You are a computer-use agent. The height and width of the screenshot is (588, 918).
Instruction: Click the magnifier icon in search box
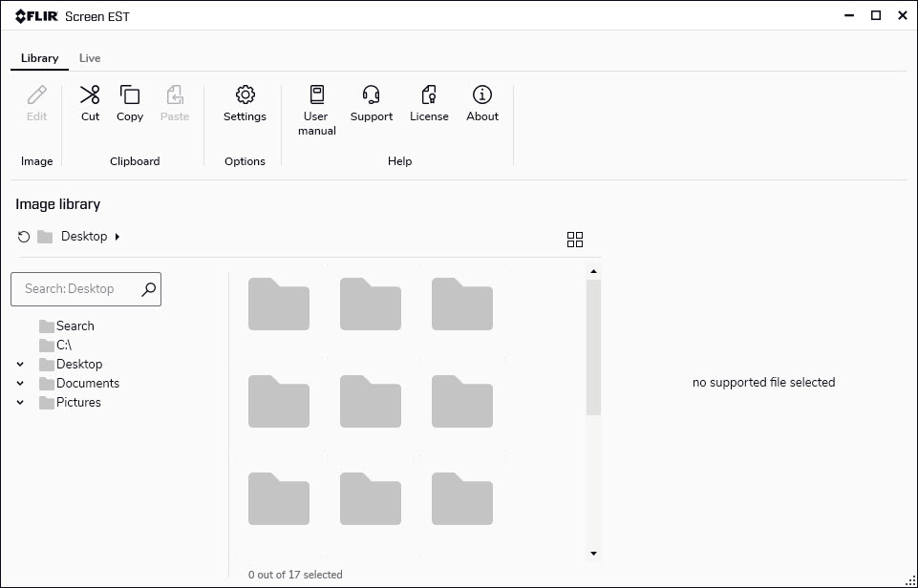[148, 289]
